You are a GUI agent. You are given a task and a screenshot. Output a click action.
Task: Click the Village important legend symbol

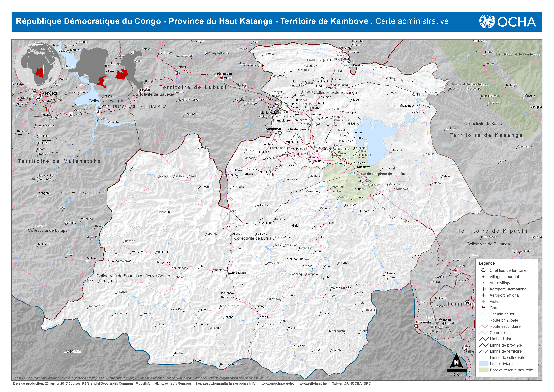pyautogui.click(x=484, y=277)
